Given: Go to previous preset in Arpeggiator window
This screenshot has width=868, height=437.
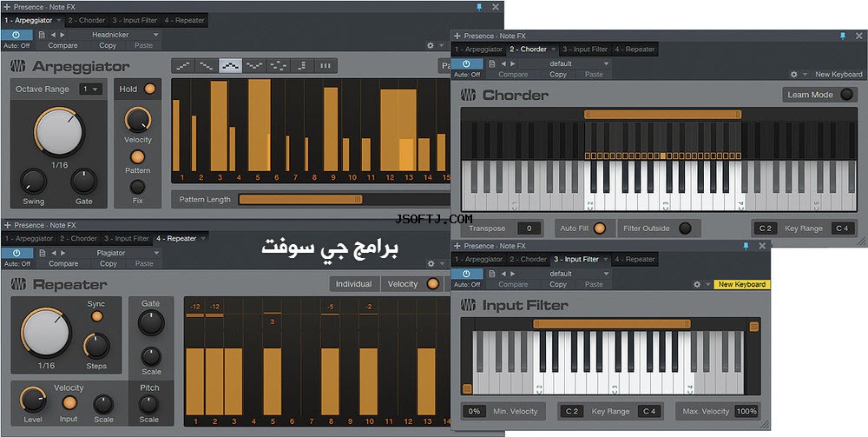Looking at the screenshot, I should coord(53,35).
